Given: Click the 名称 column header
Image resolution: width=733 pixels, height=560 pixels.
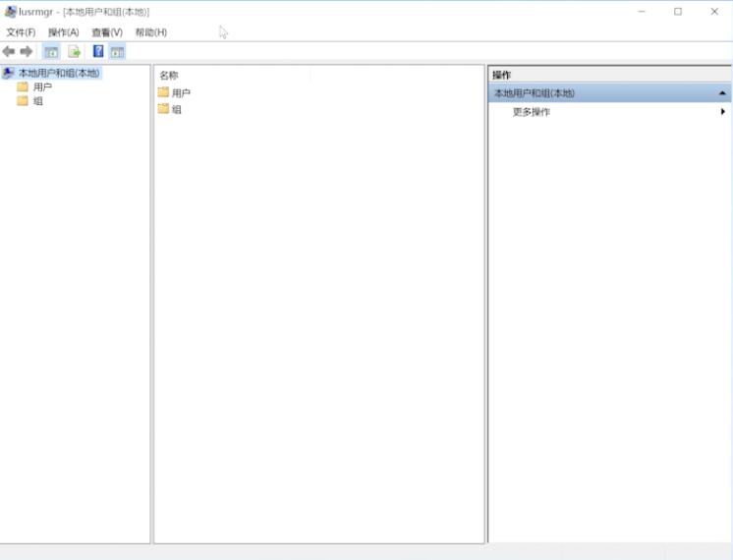Looking at the screenshot, I should pos(169,76).
